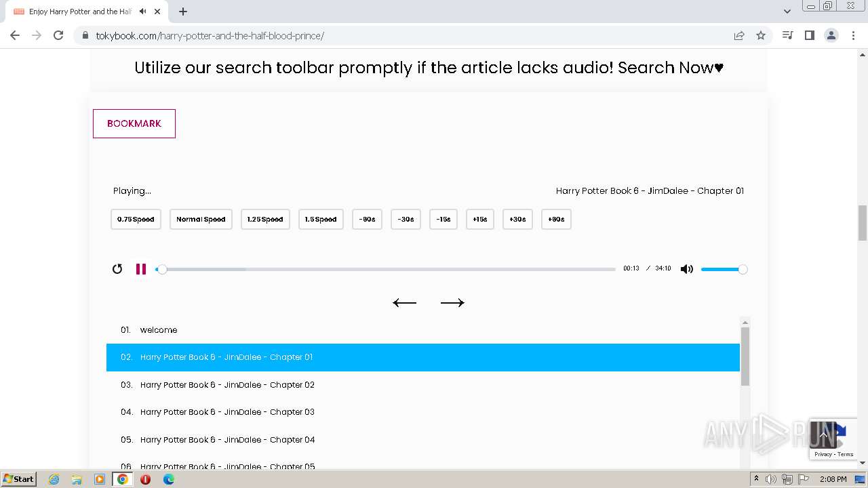The image size is (868, 488).
Task: Close the Harry Potter browser tab
Action: [157, 12]
